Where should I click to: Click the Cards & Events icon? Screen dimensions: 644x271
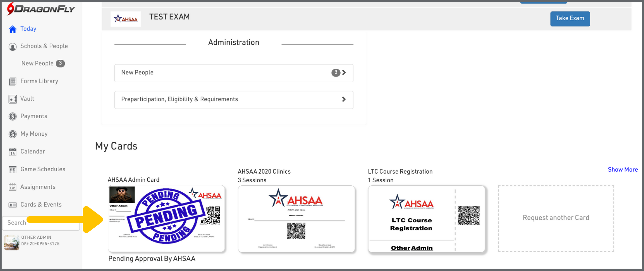(12, 205)
